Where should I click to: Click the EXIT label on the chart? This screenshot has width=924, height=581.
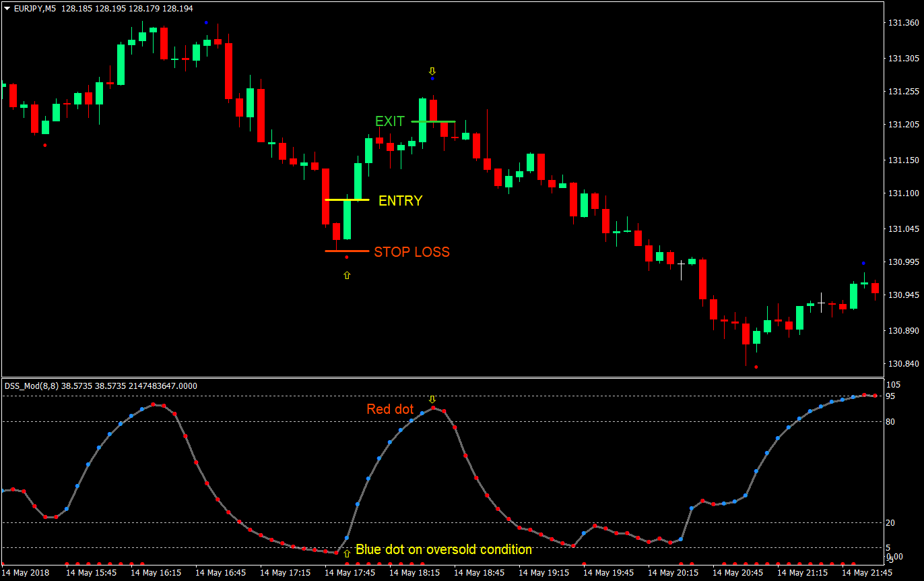pos(389,121)
